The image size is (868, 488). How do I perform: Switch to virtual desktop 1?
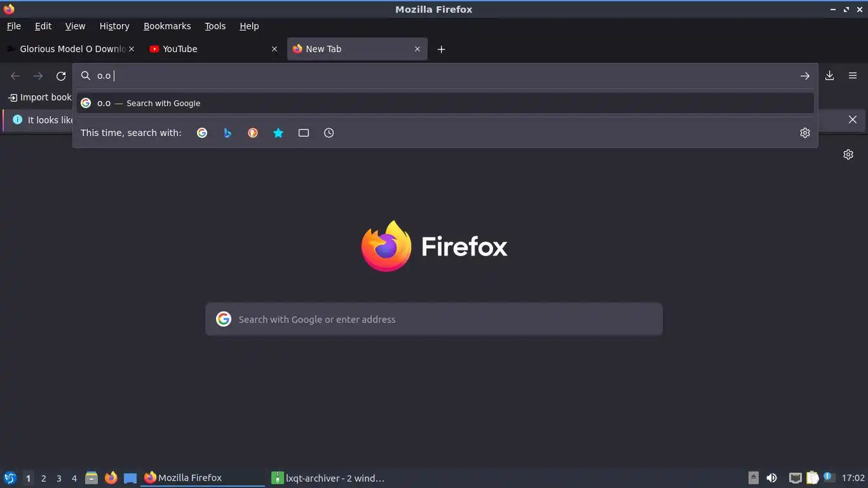[28, 478]
